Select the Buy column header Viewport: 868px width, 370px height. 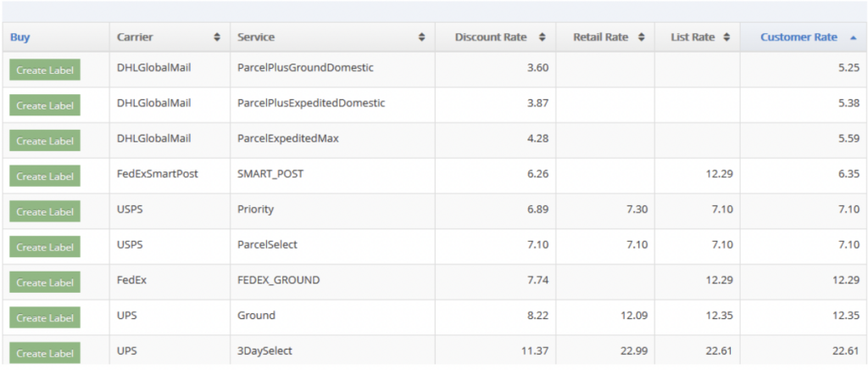[20, 37]
